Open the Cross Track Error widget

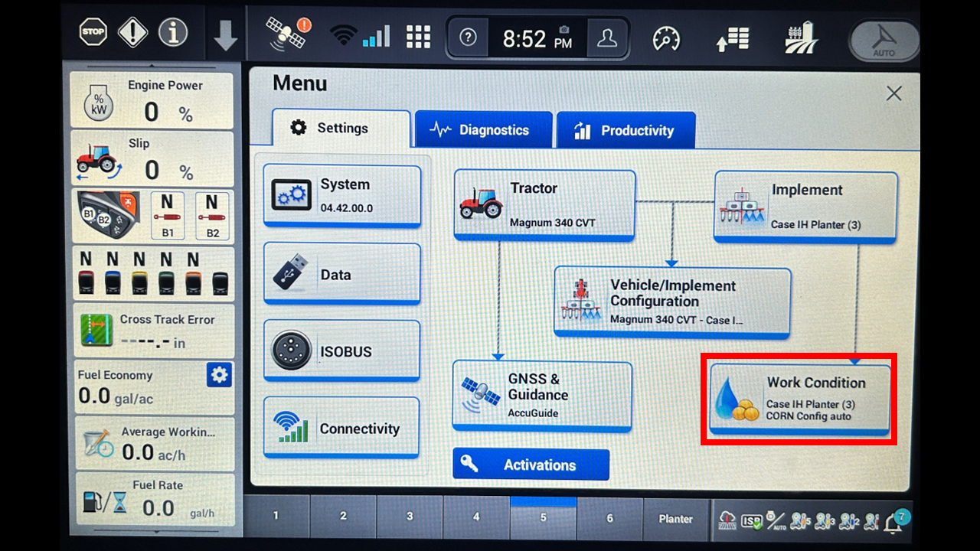point(153,331)
